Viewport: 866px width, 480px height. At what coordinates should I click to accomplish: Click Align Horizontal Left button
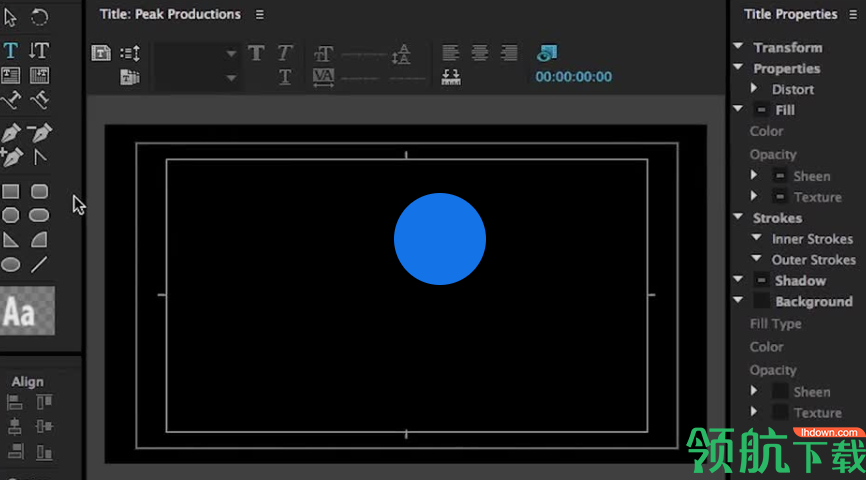click(x=15, y=403)
